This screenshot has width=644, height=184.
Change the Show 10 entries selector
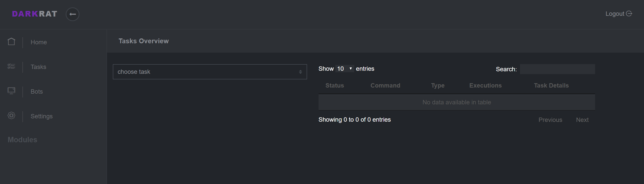[x=345, y=69]
